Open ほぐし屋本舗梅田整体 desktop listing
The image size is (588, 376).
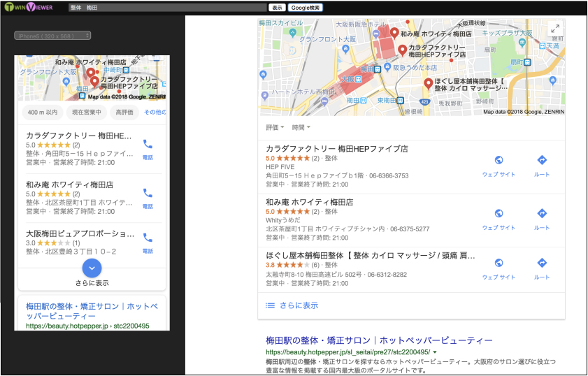(x=370, y=255)
